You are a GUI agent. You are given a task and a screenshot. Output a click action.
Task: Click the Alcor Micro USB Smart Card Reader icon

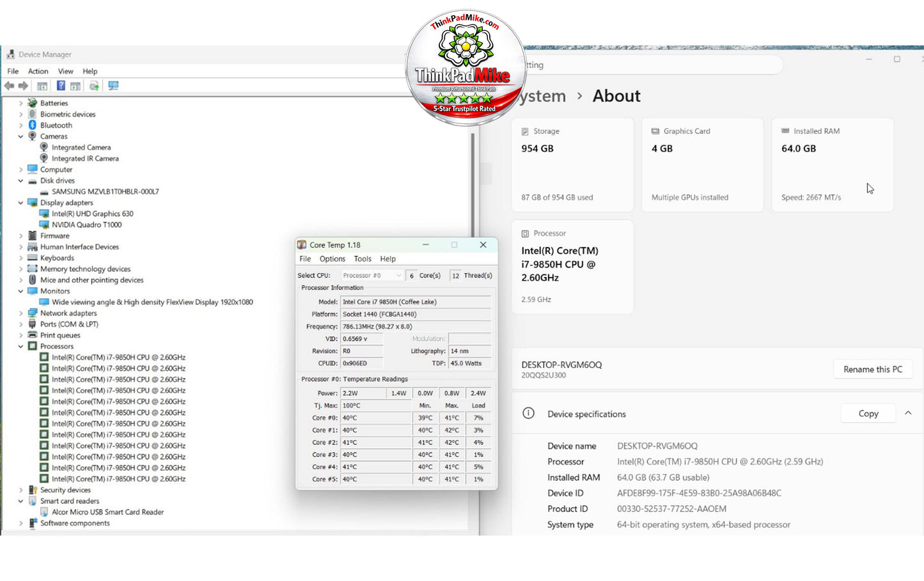[44, 512]
